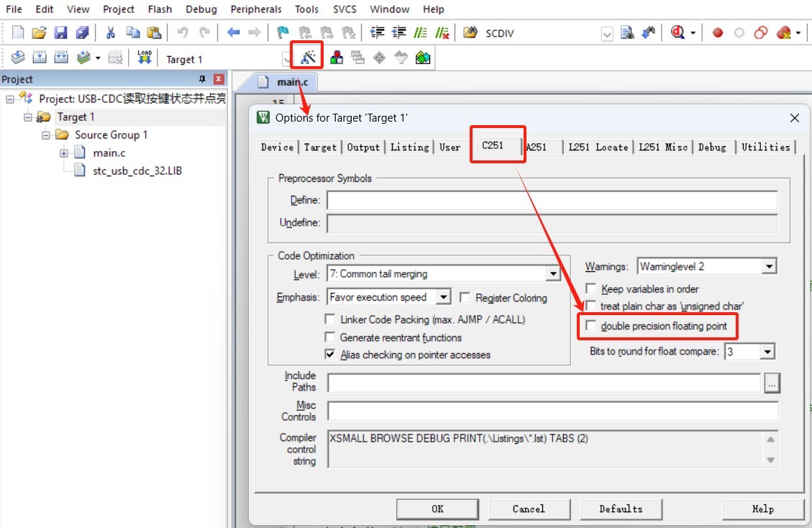Screen dimensions: 812x528
Task: Click the Defaults button
Action: pyautogui.click(x=621, y=509)
